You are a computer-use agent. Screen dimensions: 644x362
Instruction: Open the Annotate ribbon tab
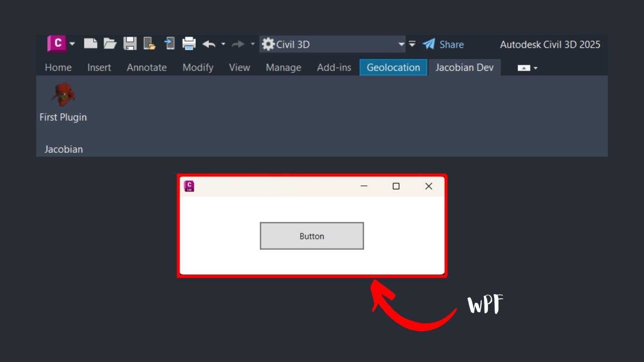pyautogui.click(x=147, y=67)
